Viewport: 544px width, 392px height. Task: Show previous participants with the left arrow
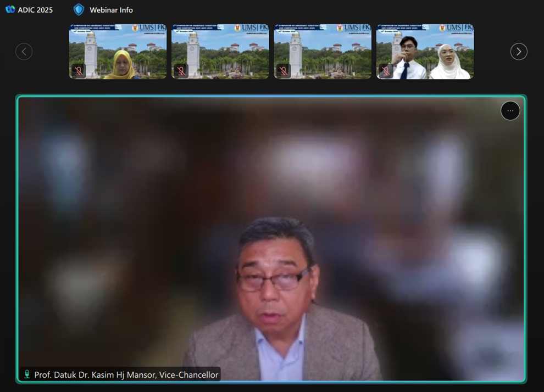click(x=24, y=52)
